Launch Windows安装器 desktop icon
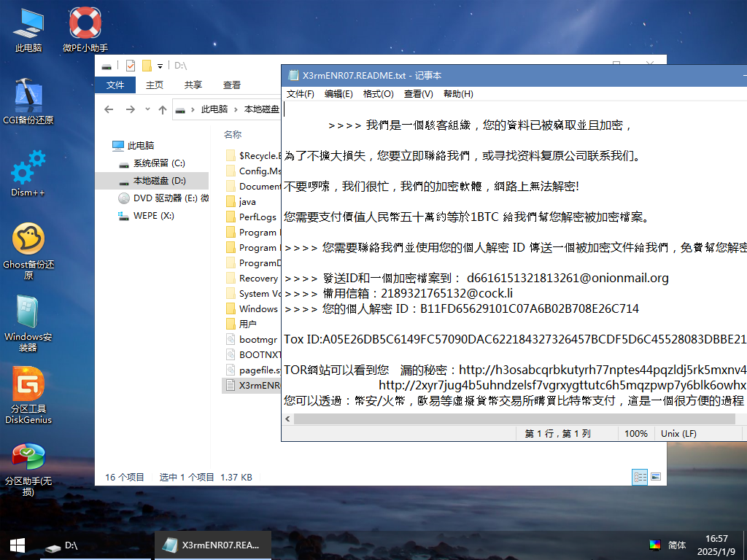The width and height of the screenshot is (747, 560). pyautogui.click(x=28, y=324)
